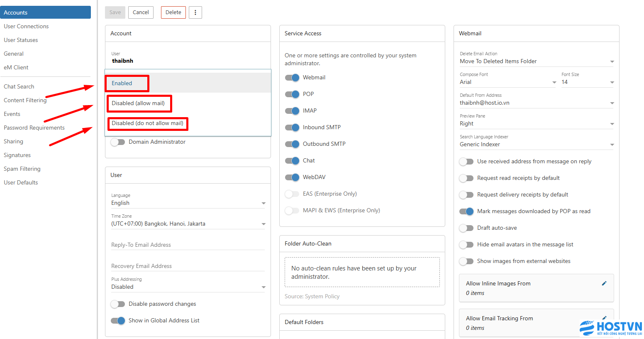Open the three-dot more actions menu

pyautogui.click(x=195, y=12)
